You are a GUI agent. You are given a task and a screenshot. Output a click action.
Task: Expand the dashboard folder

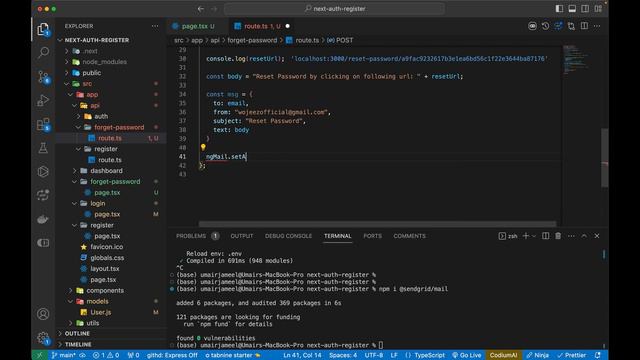click(x=106, y=171)
